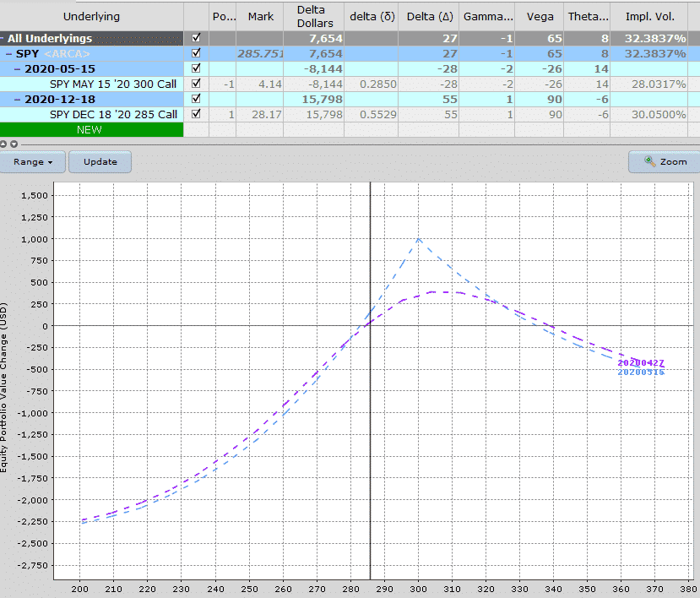This screenshot has height=598, width=700.
Task: Click the Zoom button
Action: pos(665,161)
